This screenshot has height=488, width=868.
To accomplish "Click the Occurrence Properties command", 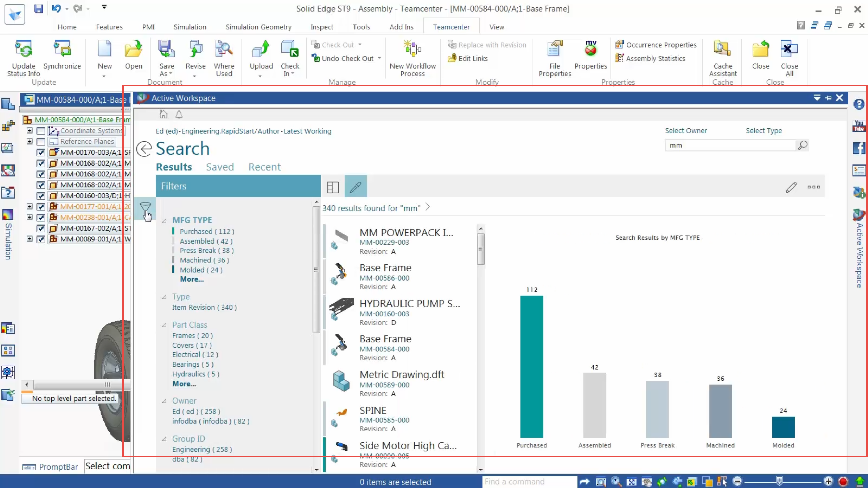I will pyautogui.click(x=656, y=45).
